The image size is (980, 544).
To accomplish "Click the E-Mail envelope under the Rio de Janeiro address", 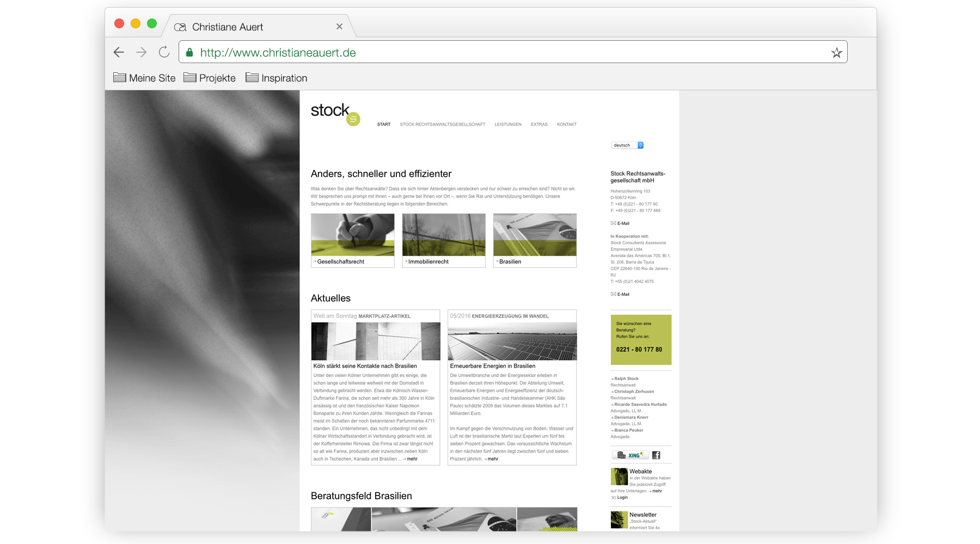I will [x=613, y=294].
